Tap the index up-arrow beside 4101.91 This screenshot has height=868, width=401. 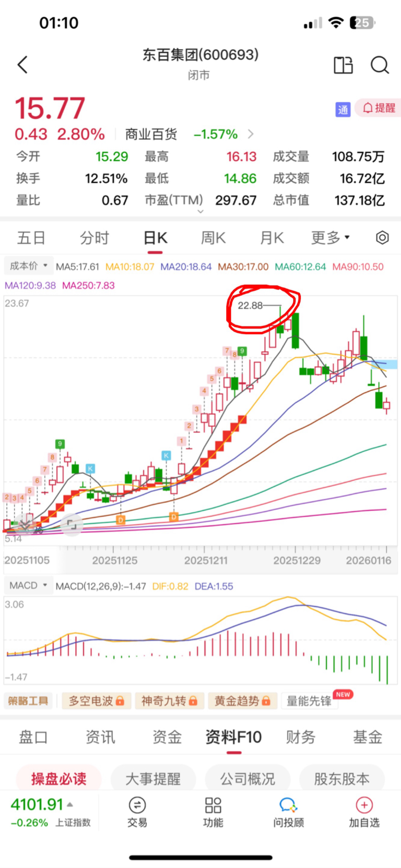pyautogui.click(x=70, y=805)
